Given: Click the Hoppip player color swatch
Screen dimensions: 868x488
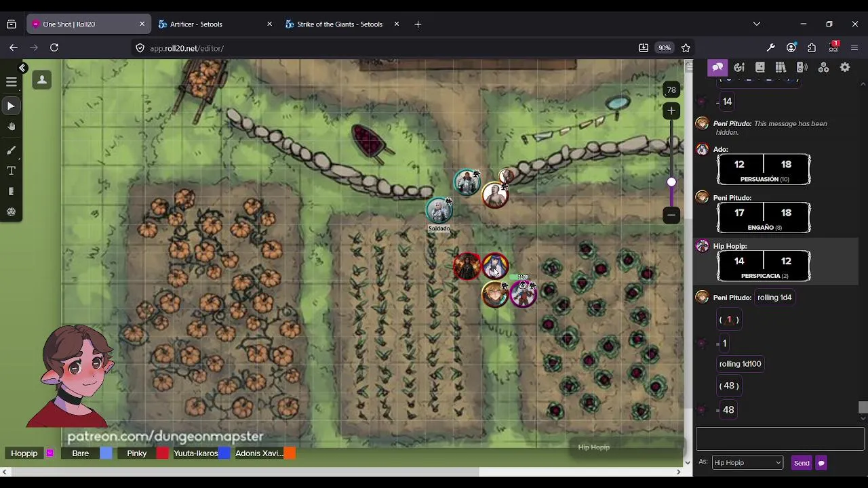Looking at the screenshot, I should [x=50, y=453].
